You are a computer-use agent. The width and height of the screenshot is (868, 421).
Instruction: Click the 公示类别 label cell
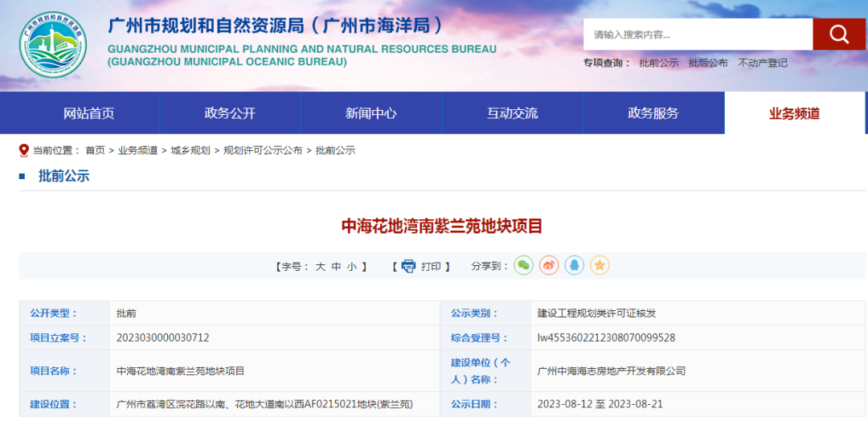click(x=485, y=313)
